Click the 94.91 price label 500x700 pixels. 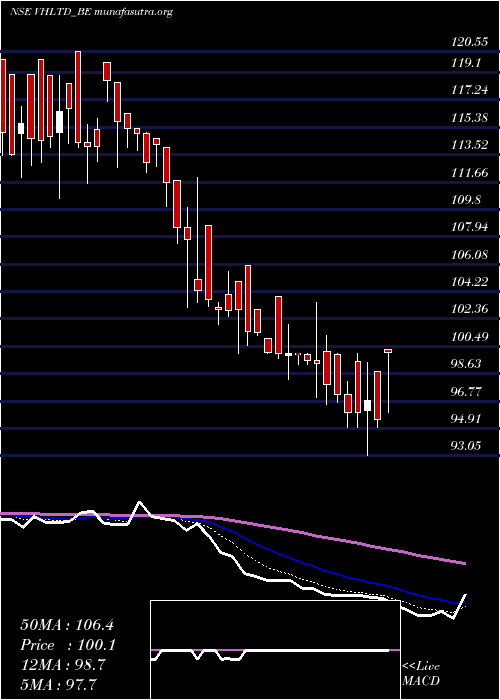466,418
